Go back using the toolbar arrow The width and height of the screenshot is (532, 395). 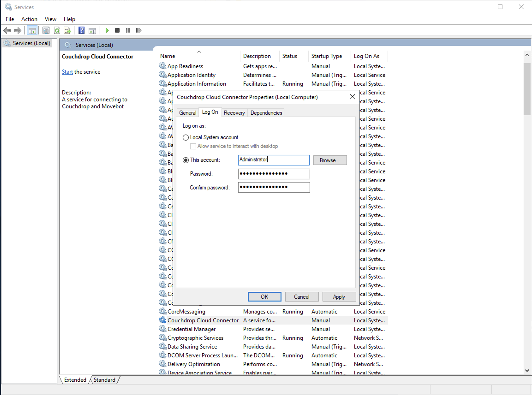[x=7, y=30]
